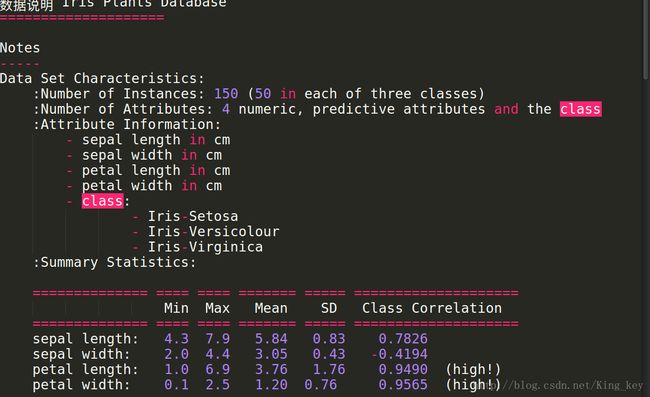Screen dimensions: 650x397
Task: Click petal width SD value 0.76
Action: point(320,385)
